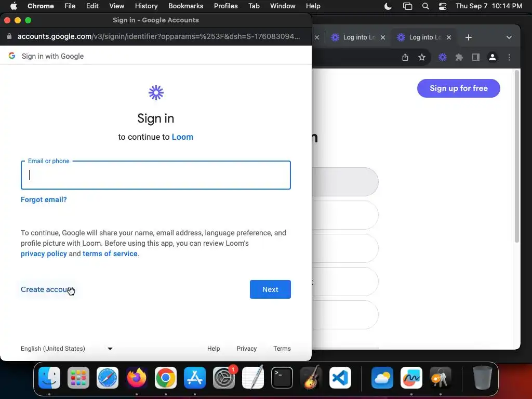
Task: Open the Bookmarks menu
Action: pyautogui.click(x=185, y=6)
